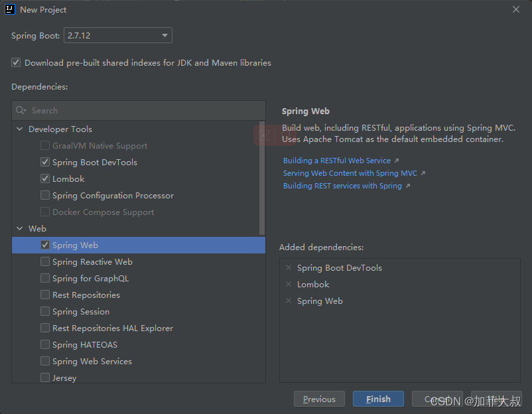The height and width of the screenshot is (414, 532).
Task: Toggle Download pre-built shared indexes checkbox
Action: click(x=16, y=62)
